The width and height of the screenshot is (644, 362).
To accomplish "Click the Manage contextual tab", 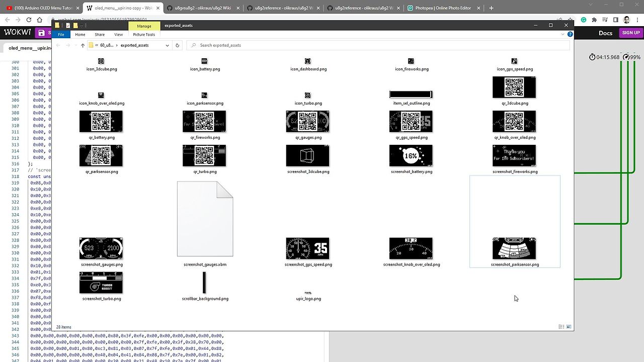I will point(144,26).
